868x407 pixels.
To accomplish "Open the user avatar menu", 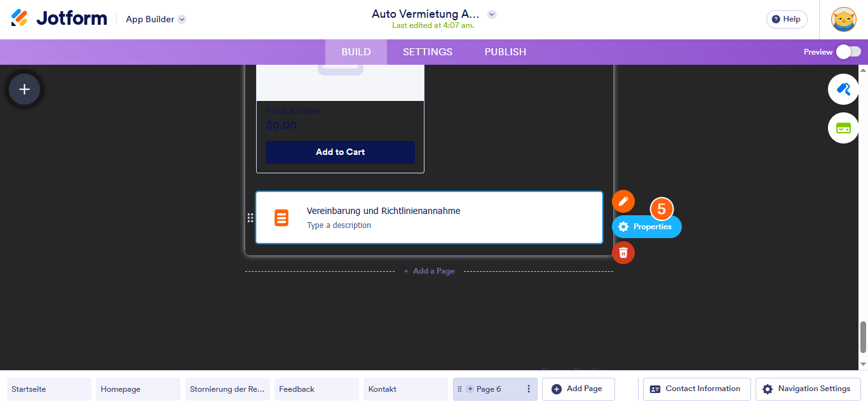I will coord(844,19).
